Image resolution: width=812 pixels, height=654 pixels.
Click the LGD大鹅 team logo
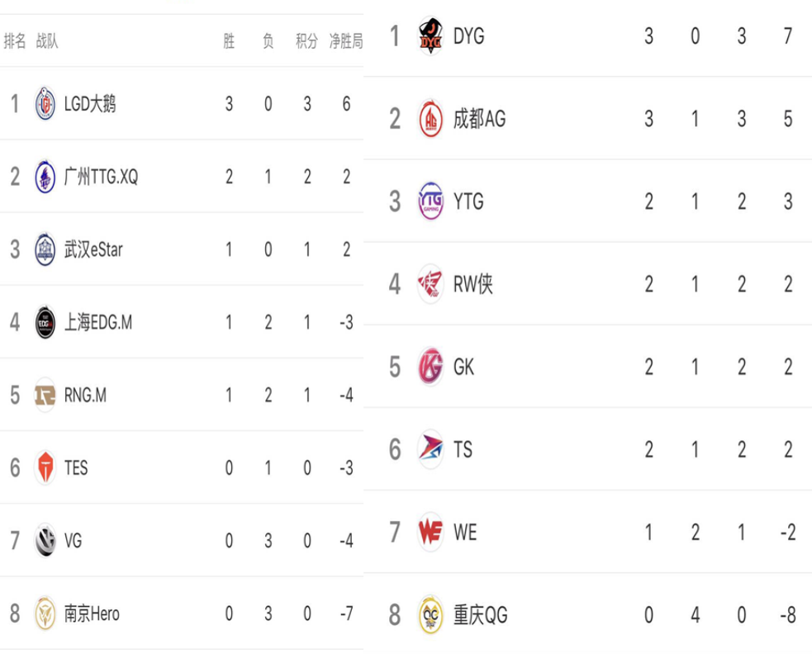coord(45,103)
